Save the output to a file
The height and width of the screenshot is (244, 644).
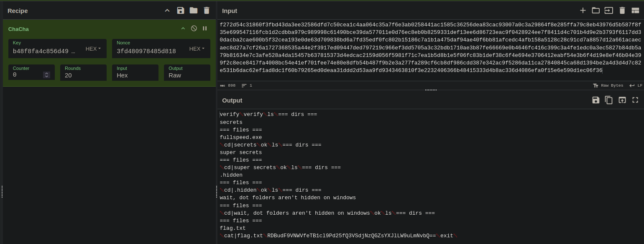point(596,100)
